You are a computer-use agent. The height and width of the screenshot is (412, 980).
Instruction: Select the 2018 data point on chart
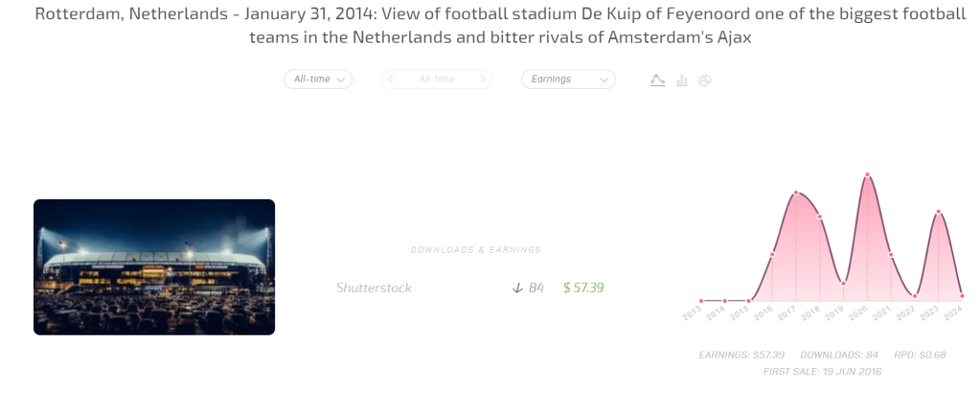[x=820, y=217]
